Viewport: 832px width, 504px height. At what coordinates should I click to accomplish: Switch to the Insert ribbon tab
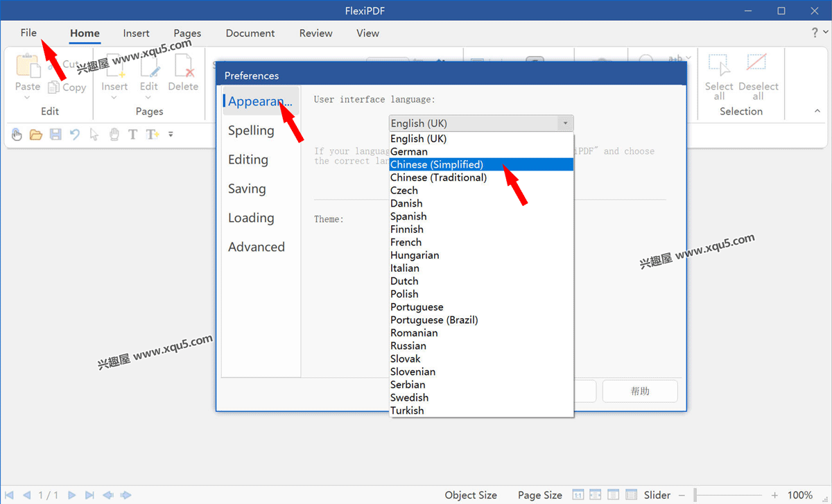click(x=137, y=33)
